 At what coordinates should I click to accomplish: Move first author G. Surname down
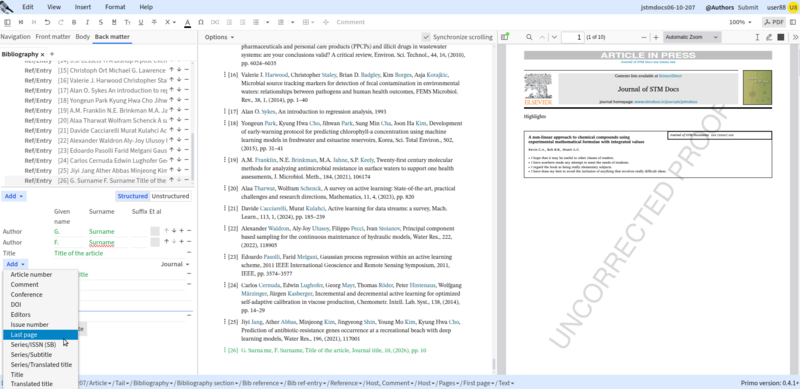pyautogui.click(x=173, y=231)
